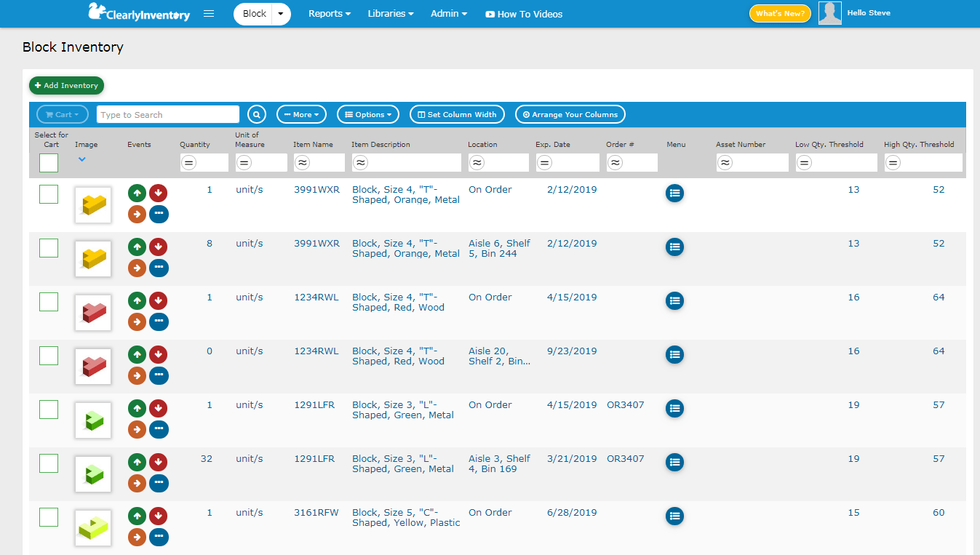Select the checkbox on the row with quantity 32
The image size is (980, 555).
(x=48, y=463)
